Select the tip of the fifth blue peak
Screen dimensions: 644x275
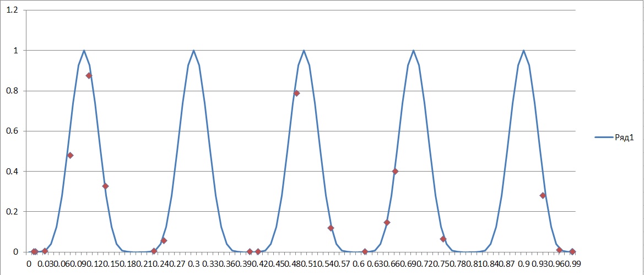click(x=523, y=51)
